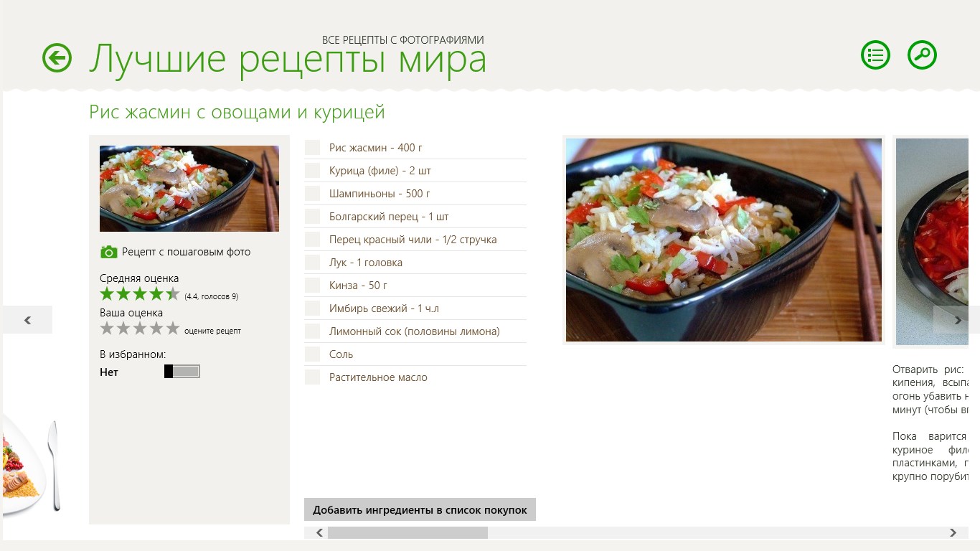The image size is (980, 551).
Task: Select the 'Растительное масло' ingredient checkbox
Action: (x=312, y=377)
